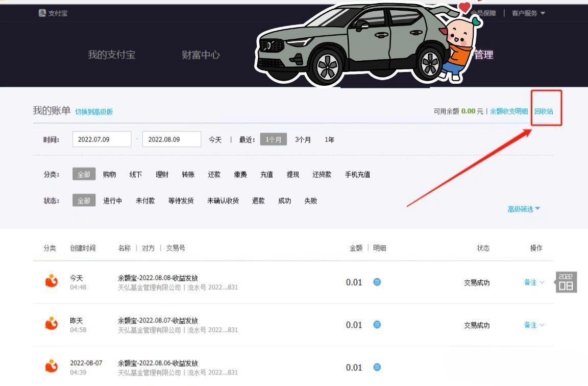The image size is (588, 386).
Task: Open 备注 dropdown in 今天 row
Action: pyautogui.click(x=533, y=282)
